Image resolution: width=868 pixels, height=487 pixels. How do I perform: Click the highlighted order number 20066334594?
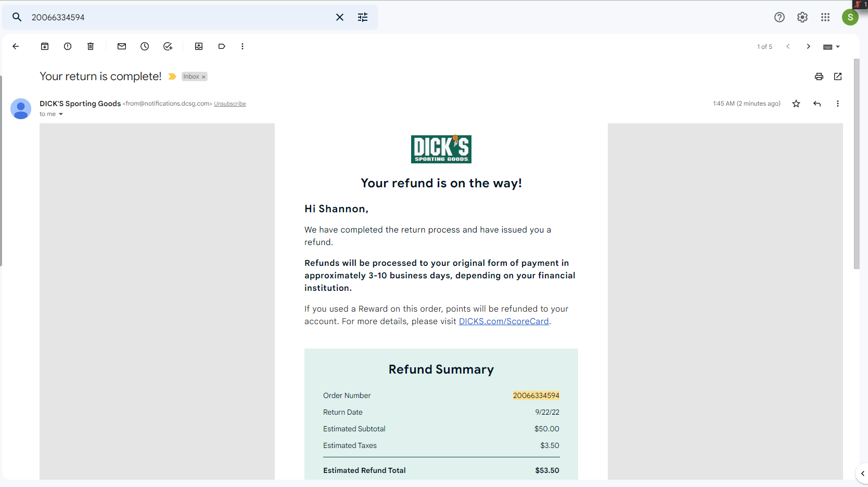pyautogui.click(x=536, y=395)
